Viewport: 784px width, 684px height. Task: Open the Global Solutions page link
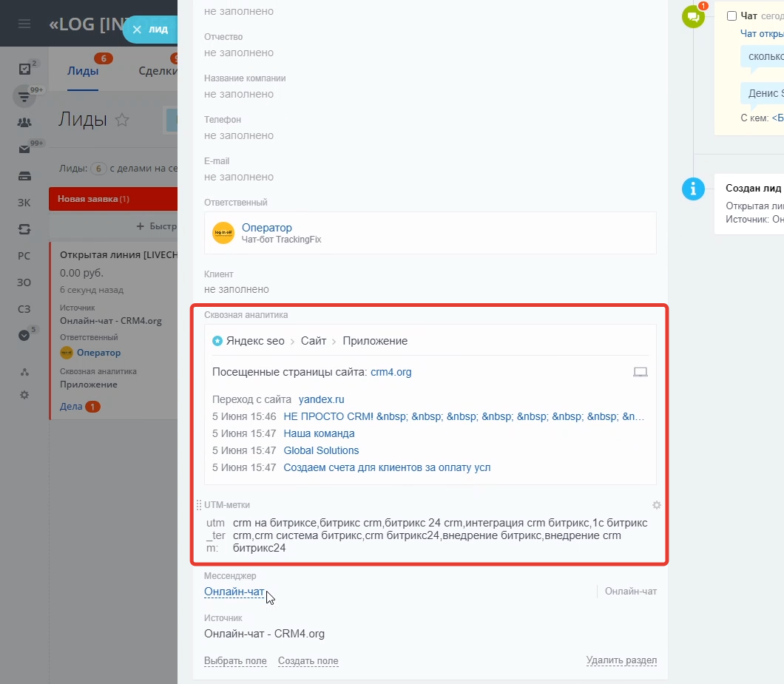(x=321, y=450)
